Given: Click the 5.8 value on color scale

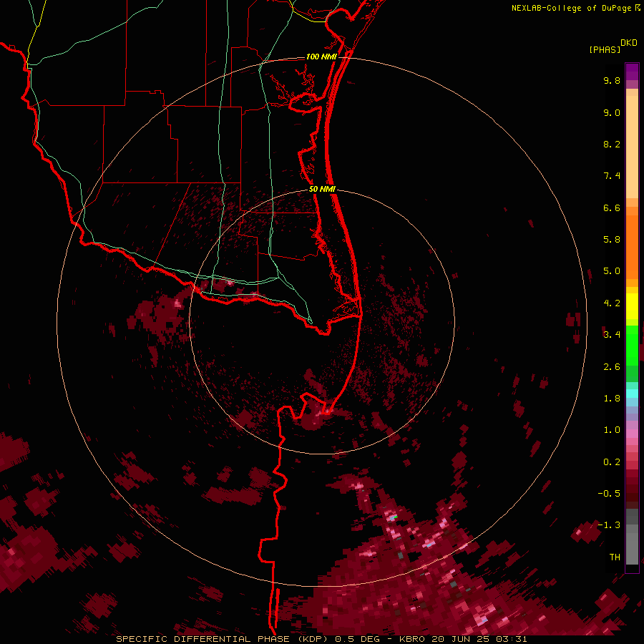Looking at the screenshot, I should 612,240.
